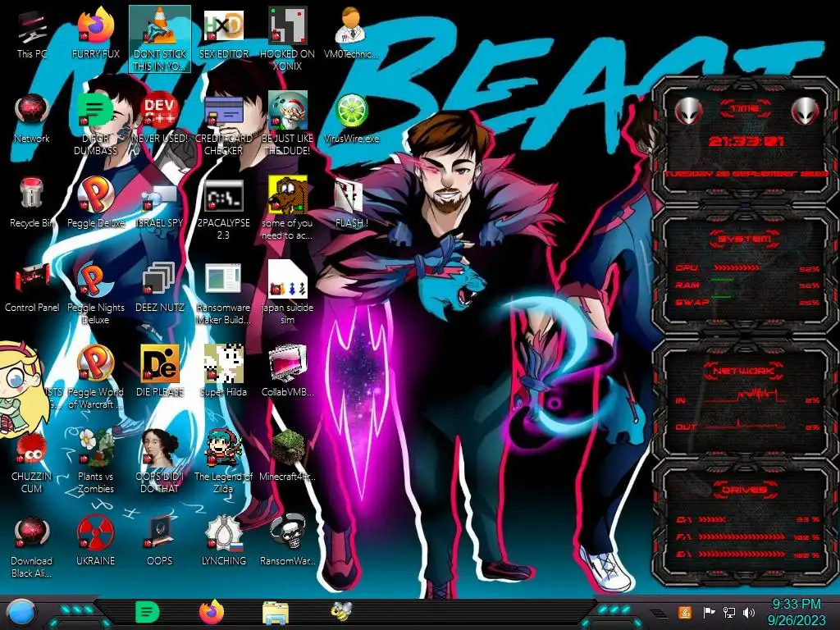Screen dimensions: 840x630
Task: Launch the Super Hilda shortcut
Action: point(223,372)
